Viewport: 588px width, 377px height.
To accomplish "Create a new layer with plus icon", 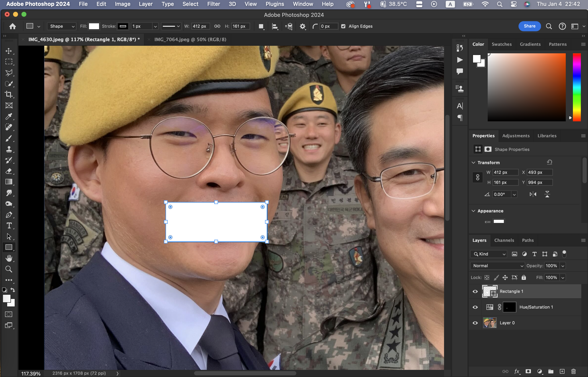I will click(562, 371).
